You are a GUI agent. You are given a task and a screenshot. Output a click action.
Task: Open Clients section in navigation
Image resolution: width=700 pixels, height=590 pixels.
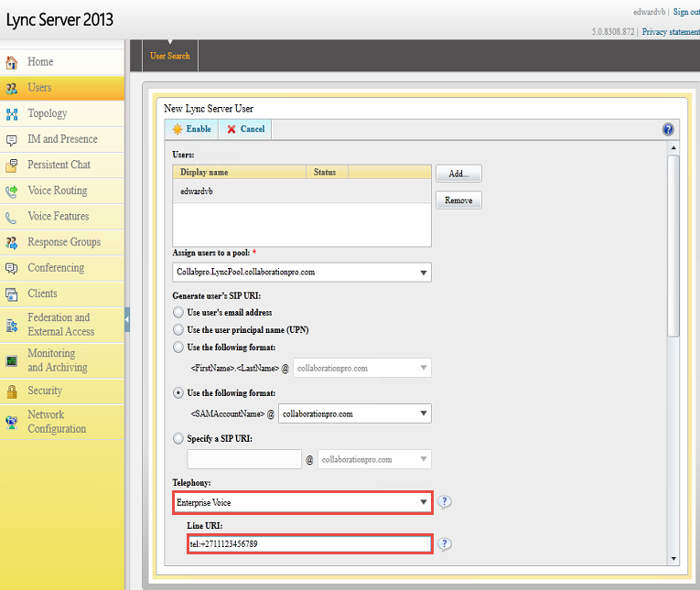(62, 295)
